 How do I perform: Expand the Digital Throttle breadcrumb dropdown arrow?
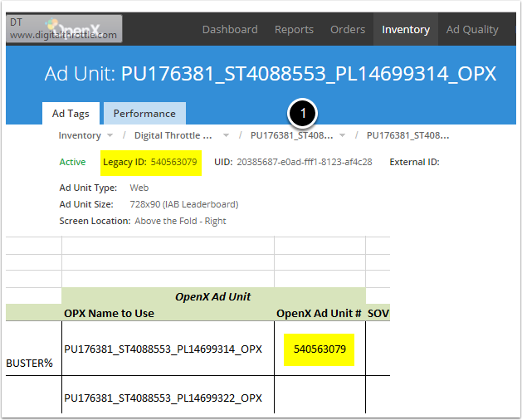(226, 135)
